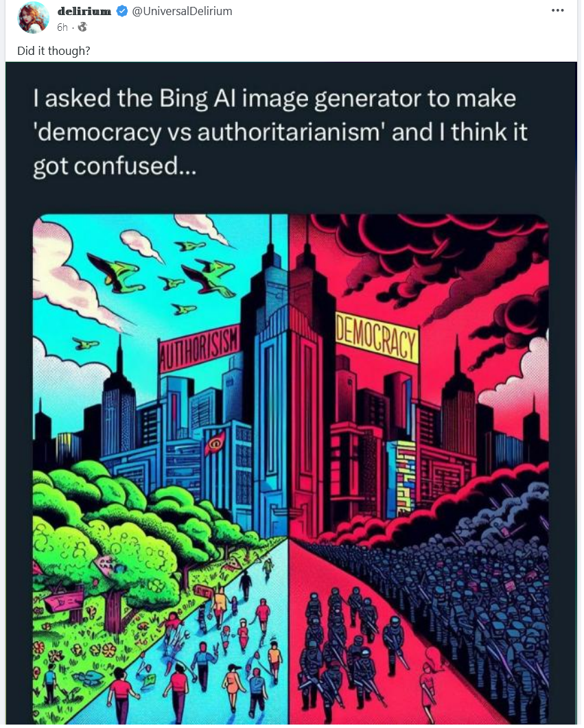Click the yellow DEMOCRACY banner
Image resolution: width=584 pixels, height=728 pixels.
click(x=376, y=338)
